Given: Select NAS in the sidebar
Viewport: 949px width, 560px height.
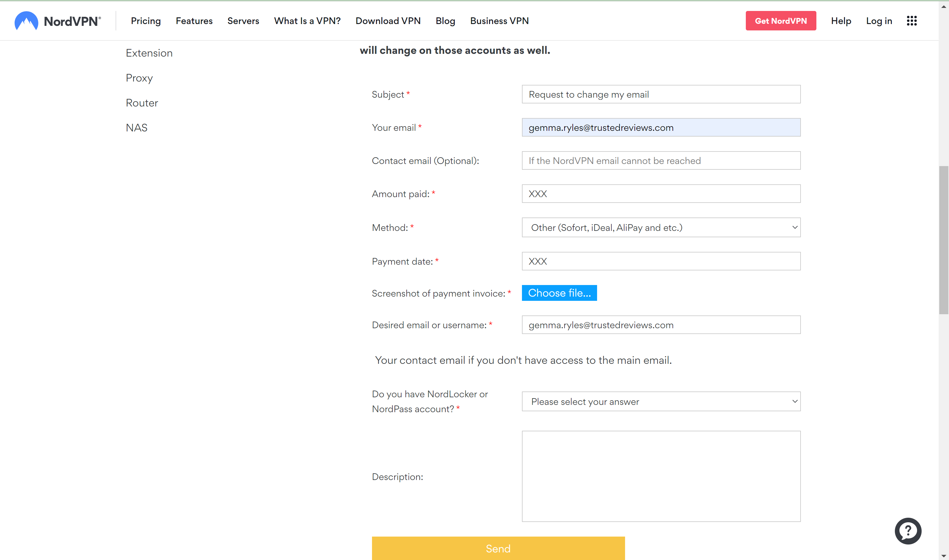Looking at the screenshot, I should pos(137,127).
